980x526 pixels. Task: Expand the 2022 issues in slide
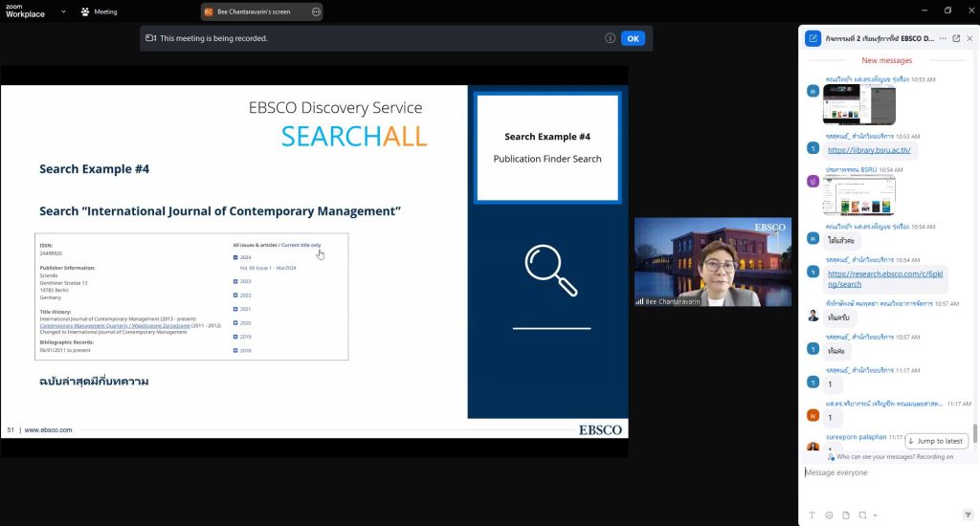235,295
